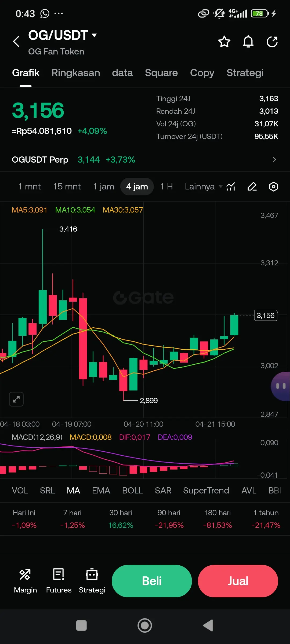Tap the share icon in header

point(272,42)
